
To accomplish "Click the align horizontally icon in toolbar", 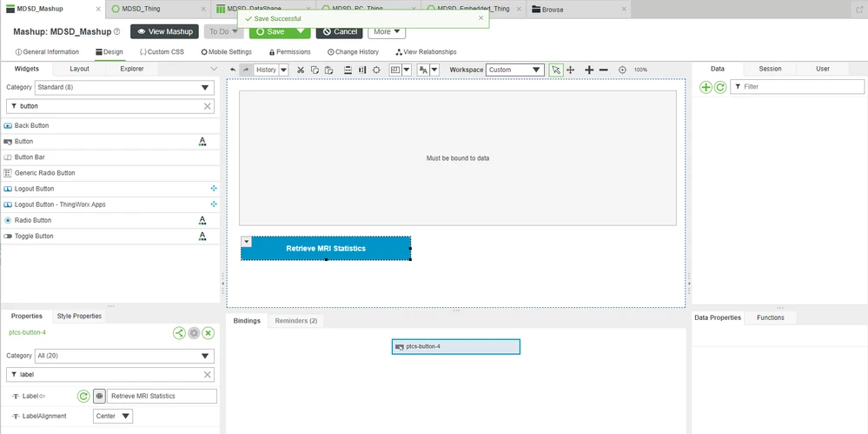I will [362, 70].
